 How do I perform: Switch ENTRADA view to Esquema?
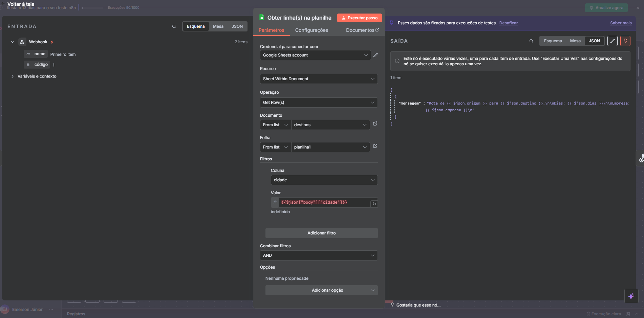coord(196,26)
